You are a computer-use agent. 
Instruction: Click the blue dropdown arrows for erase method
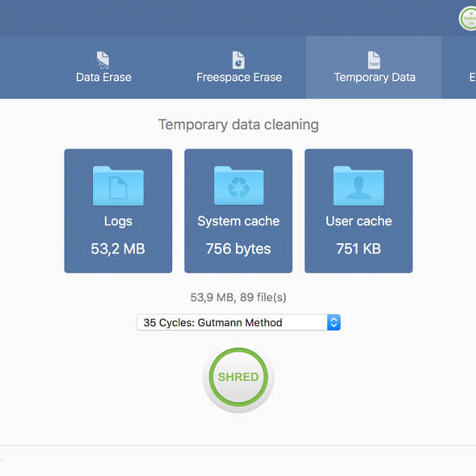point(334,322)
